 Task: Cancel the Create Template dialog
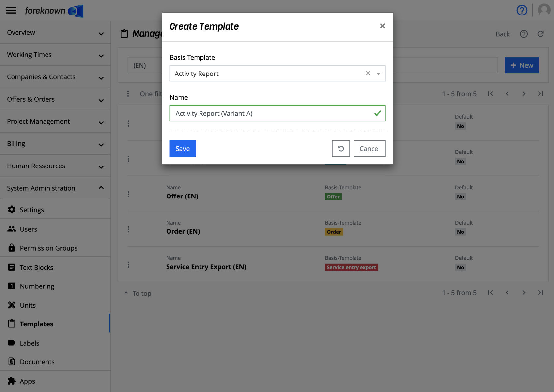click(369, 149)
